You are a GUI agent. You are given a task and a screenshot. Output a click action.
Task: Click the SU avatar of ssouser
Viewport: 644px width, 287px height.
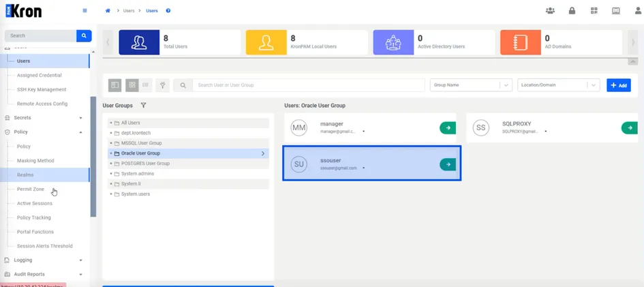tap(299, 165)
